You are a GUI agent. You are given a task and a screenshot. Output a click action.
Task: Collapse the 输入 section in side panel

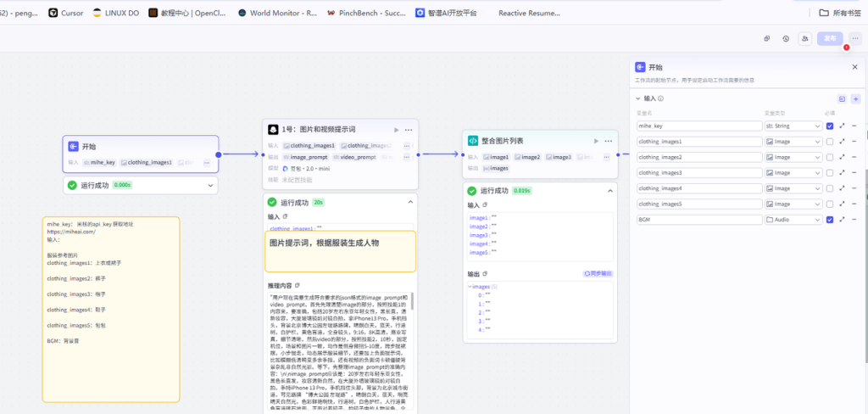click(638, 98)
